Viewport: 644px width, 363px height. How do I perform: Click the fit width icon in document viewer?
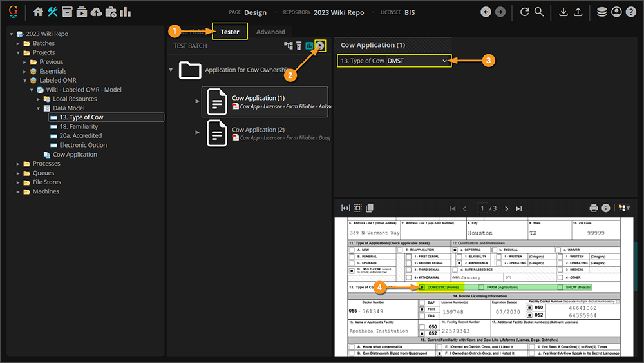coord(346,208)
